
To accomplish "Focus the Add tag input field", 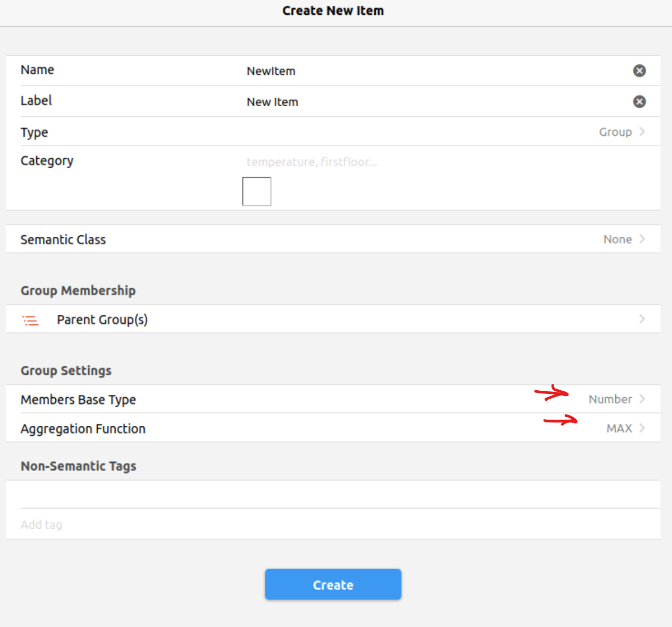I will [x=318, y=525].
